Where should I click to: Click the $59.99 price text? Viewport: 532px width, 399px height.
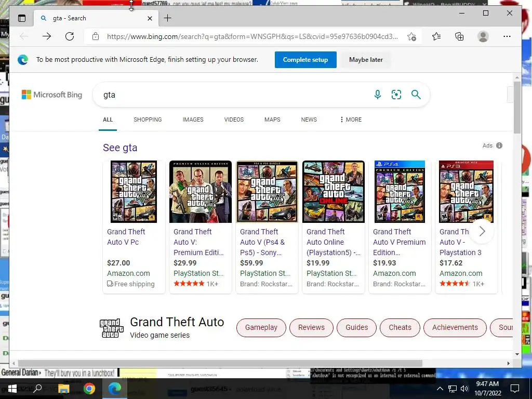pyautogui.click(x=251, y=263)
